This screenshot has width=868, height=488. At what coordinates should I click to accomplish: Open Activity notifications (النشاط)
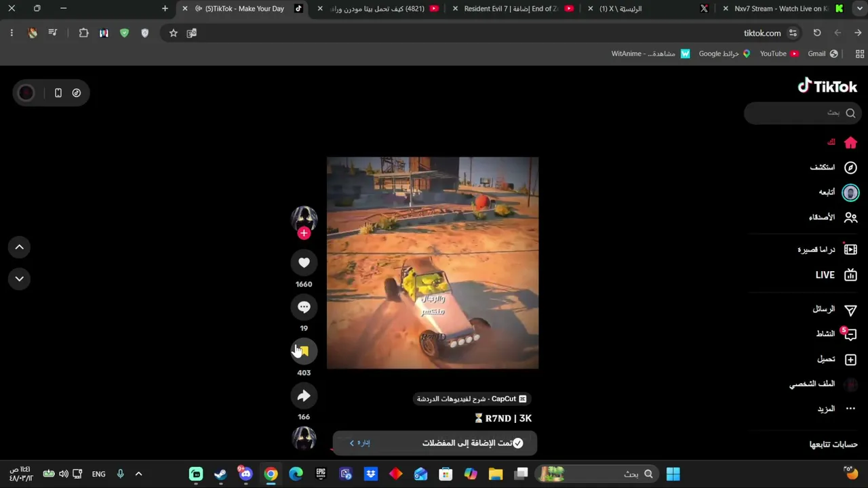[x=836, y=334]
